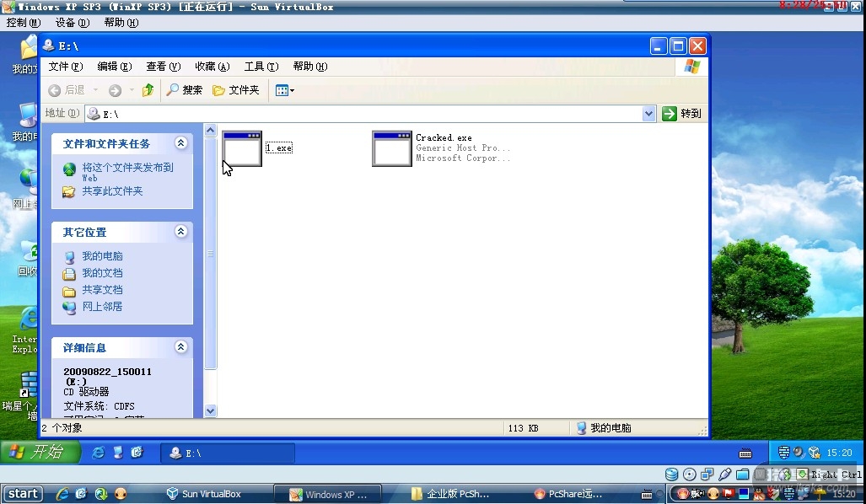The height and width of the screenshot is (504, 866).
Task: Open VirtualBox Help (帮助) menu
Action: pos(121,23)
